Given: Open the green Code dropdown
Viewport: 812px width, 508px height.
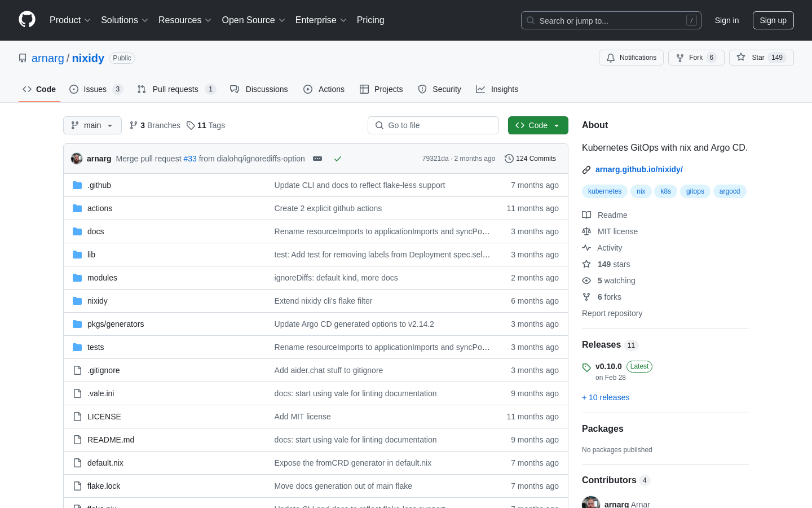Looking at the screenshot, I should (x=538, y=125).
